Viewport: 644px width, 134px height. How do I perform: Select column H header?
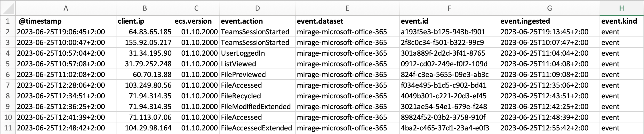tap(622, 8)
